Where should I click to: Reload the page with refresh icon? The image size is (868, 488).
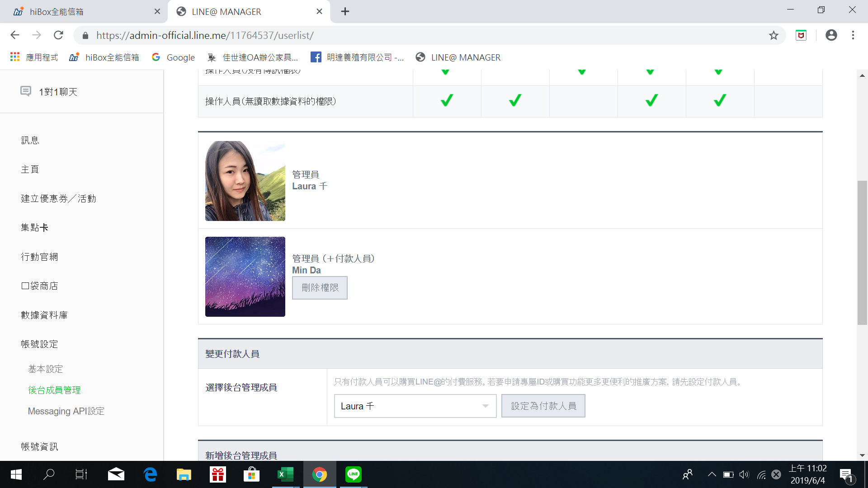point(58,35)
